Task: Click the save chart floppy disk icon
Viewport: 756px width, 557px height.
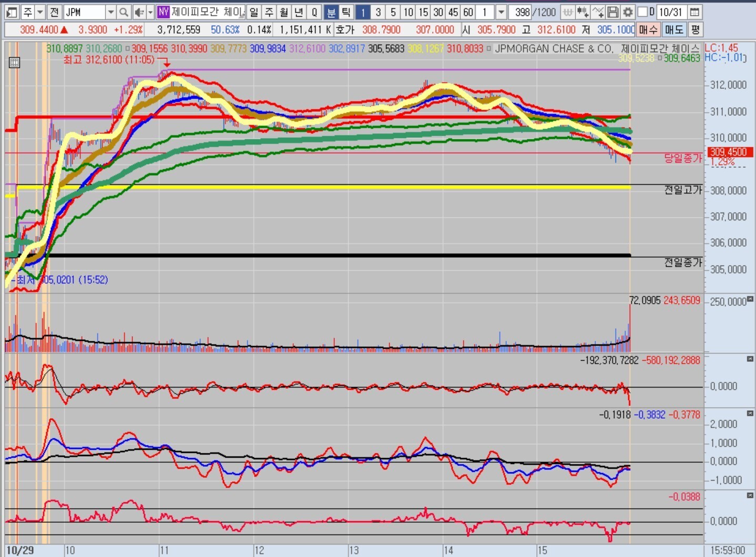Action: tap(612, 12)
